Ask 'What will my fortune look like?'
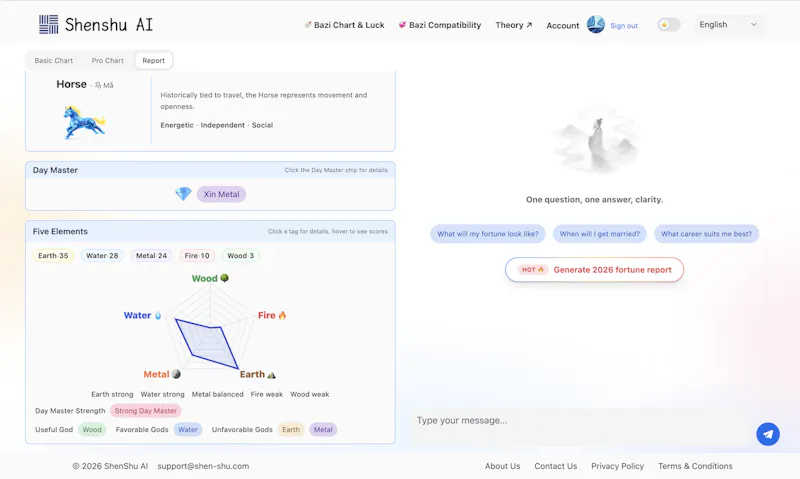Screen dimensions: 800x479 click(488, 234)
